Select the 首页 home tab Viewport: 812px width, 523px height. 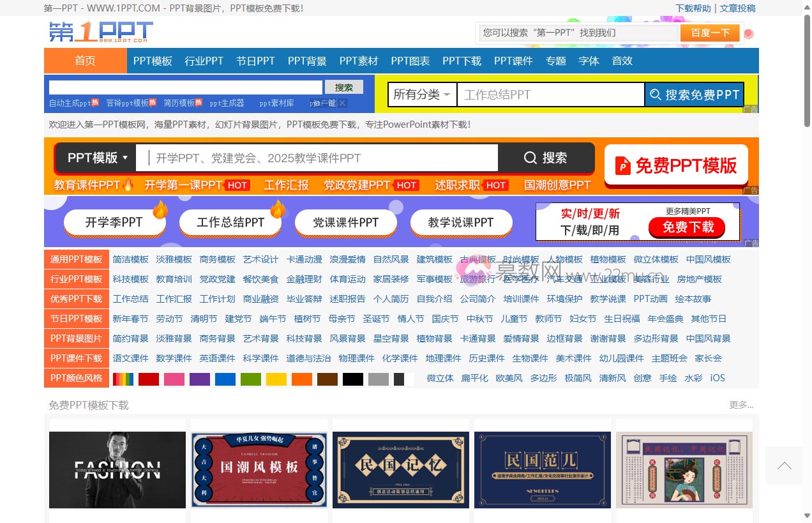pos(85,61)
